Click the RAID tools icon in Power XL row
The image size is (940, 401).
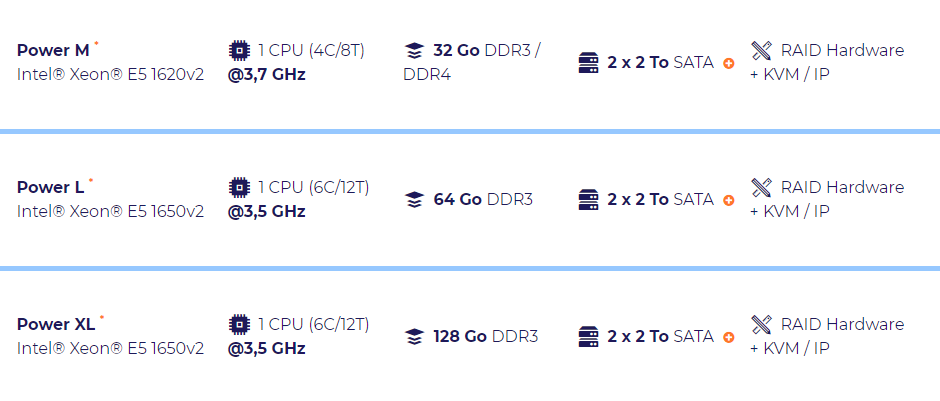(x=762, y=324)
